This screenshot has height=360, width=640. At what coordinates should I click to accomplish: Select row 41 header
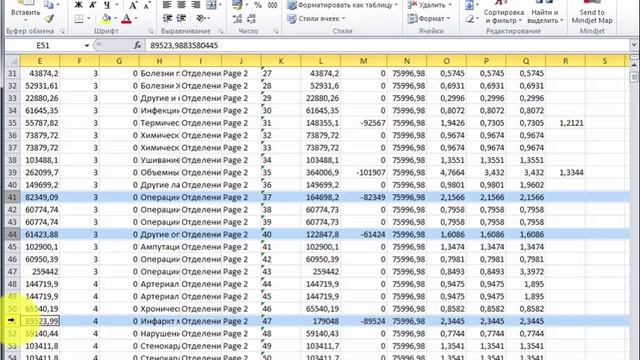pos(13,197)
